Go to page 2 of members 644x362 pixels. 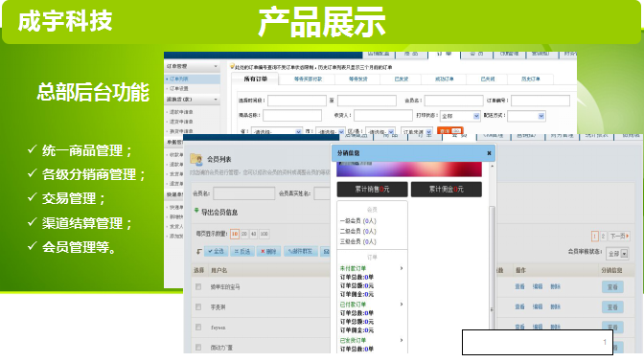[603, 236]
